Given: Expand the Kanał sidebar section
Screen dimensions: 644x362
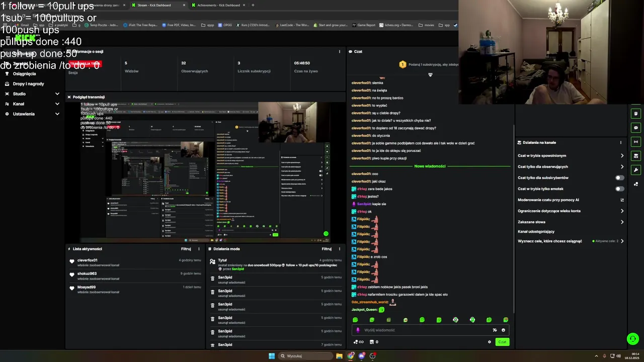Looking at the screenshot, I should click(x=32, y=104).
